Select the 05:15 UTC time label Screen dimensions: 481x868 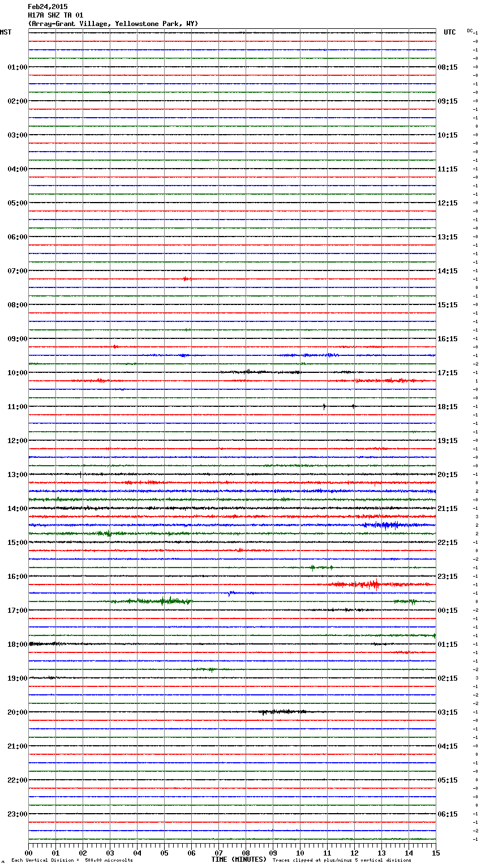click(x=448, y=780)
